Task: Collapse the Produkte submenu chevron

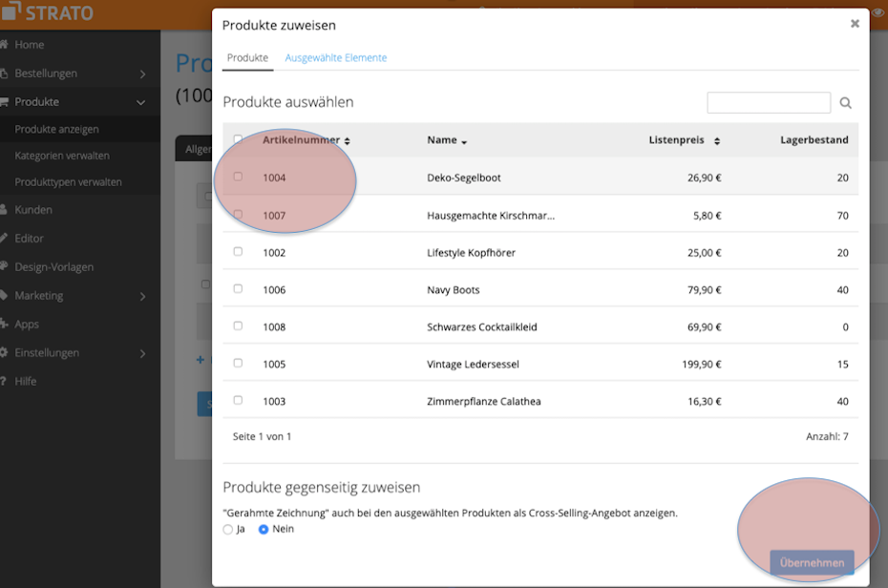Action: coord(141,102)
